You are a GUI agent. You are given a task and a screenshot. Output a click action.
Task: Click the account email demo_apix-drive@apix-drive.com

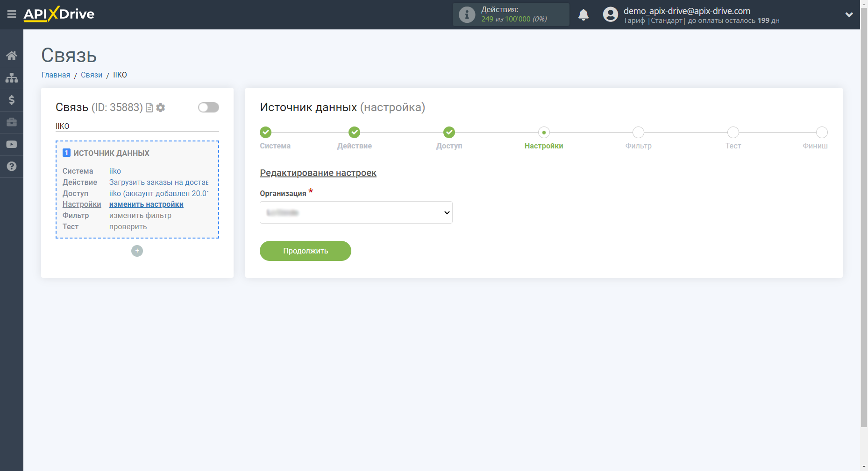click(x=687, y=11)
